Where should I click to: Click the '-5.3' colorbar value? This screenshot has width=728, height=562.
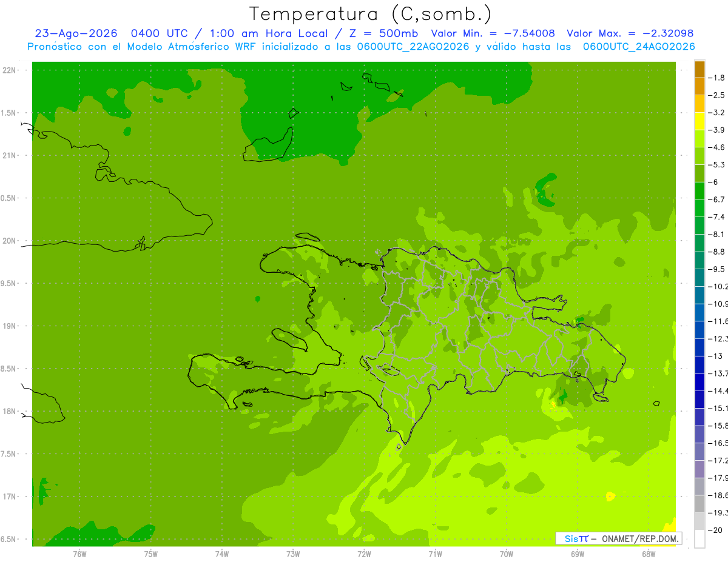point(716,164)
